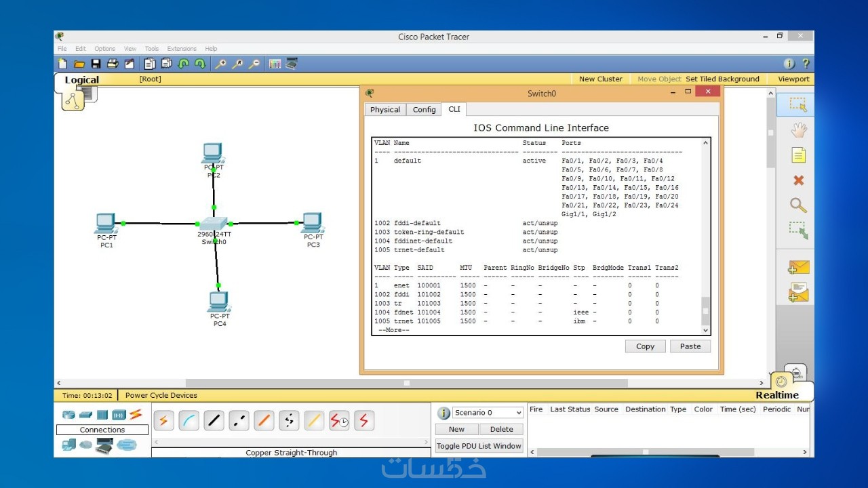The width and height of the screenshot is (868, 488).
Task: Open the Scenario 0 dropdown
Action: point(488,413)
